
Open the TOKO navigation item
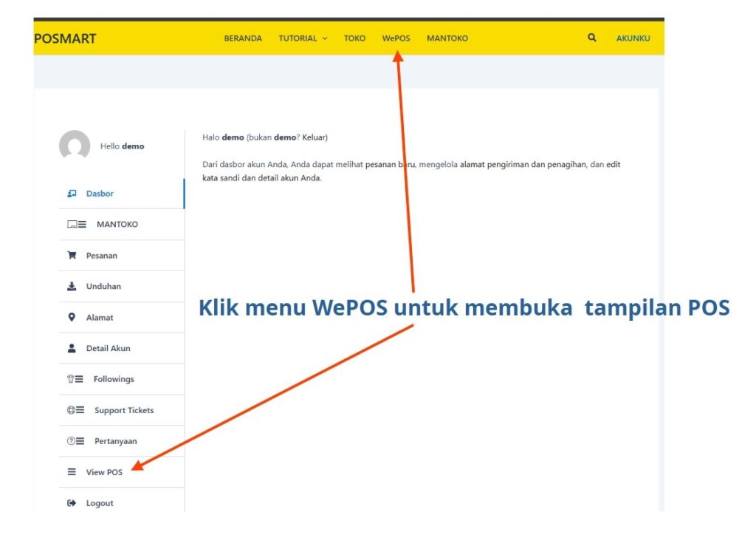point(354,38)
